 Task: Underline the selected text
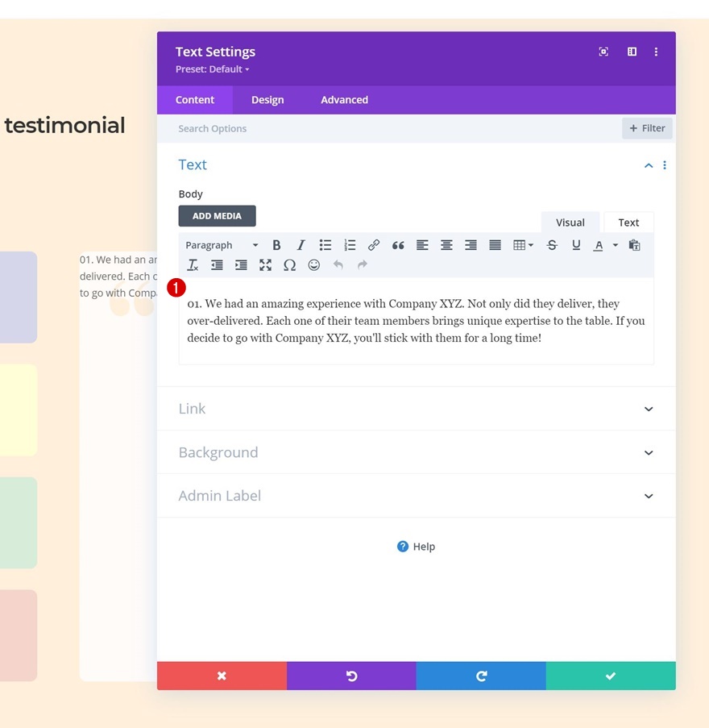pyautogui.click(x=576, y=245)
